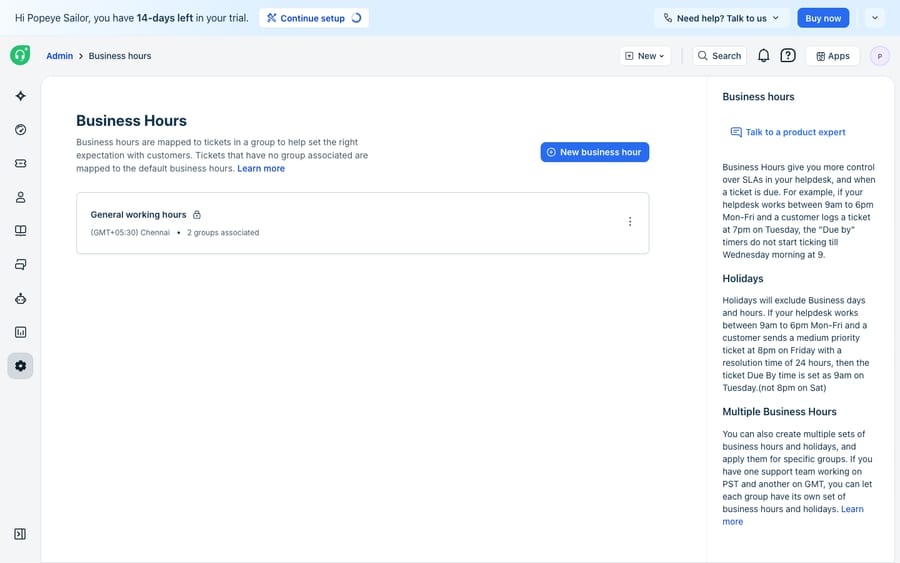Click the Business Hours page title
This screenshot has height=563, width=900.
(131, 121)
